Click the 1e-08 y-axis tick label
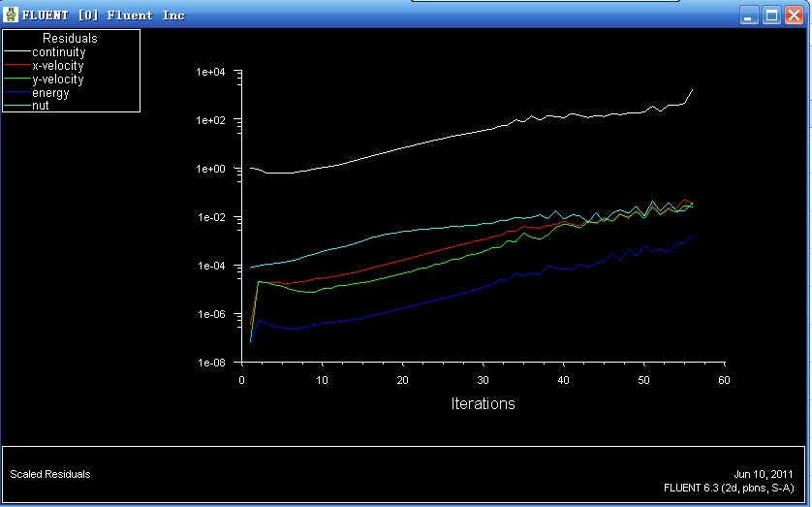812x507 pixels. (210, 363)
